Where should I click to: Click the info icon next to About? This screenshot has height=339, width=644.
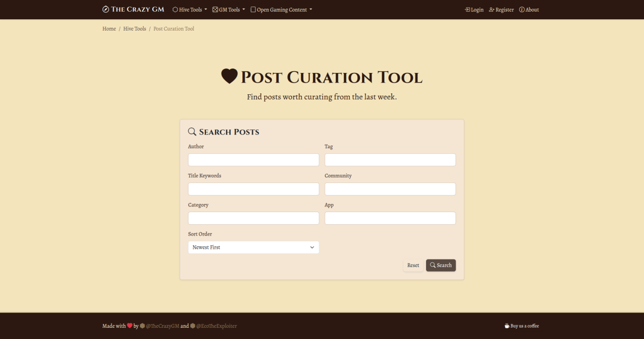click(521, 10)
